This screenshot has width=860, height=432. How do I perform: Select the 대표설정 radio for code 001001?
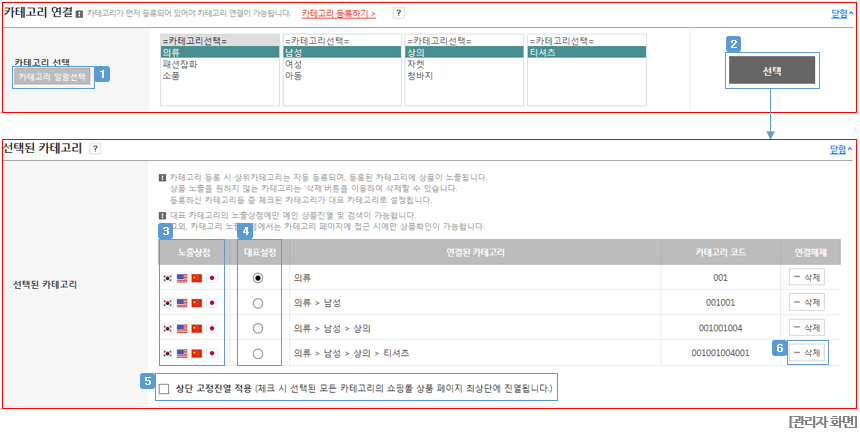coord(258,303)
